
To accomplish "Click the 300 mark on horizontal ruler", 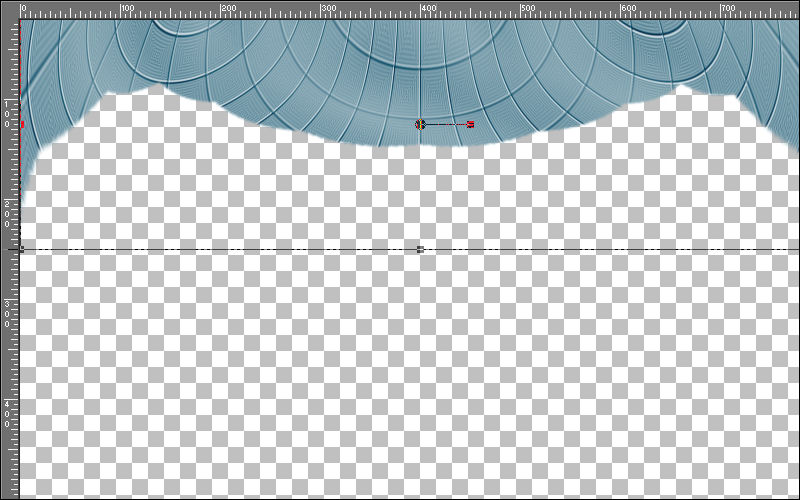I will 328,8.
